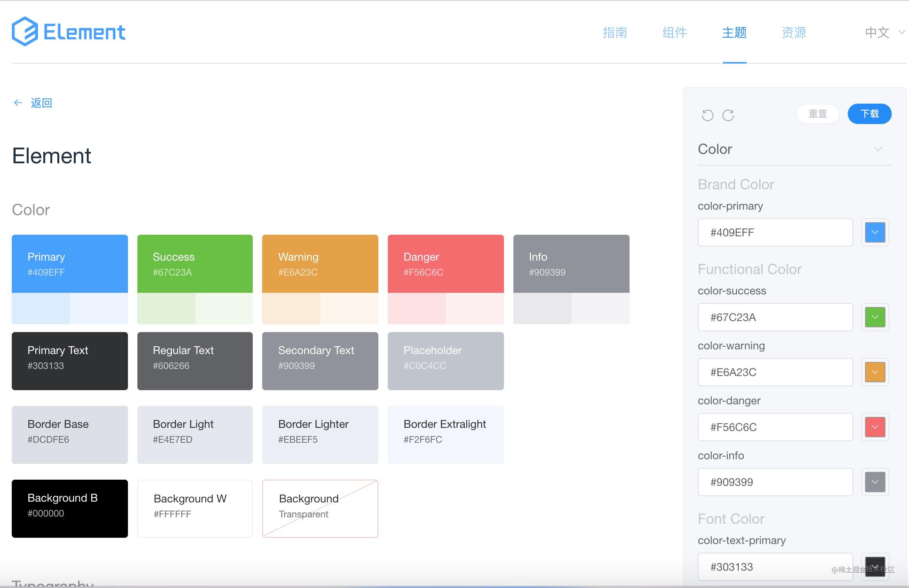Screen dimensions: 909x588
Task: Click the Element logo icon
Action: click(x=24, y=31)
